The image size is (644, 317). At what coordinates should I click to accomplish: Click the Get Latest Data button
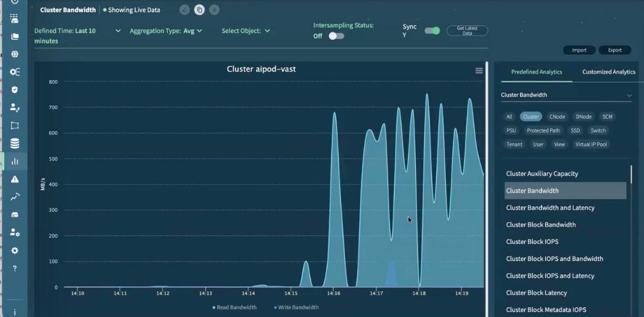point(467,31)
